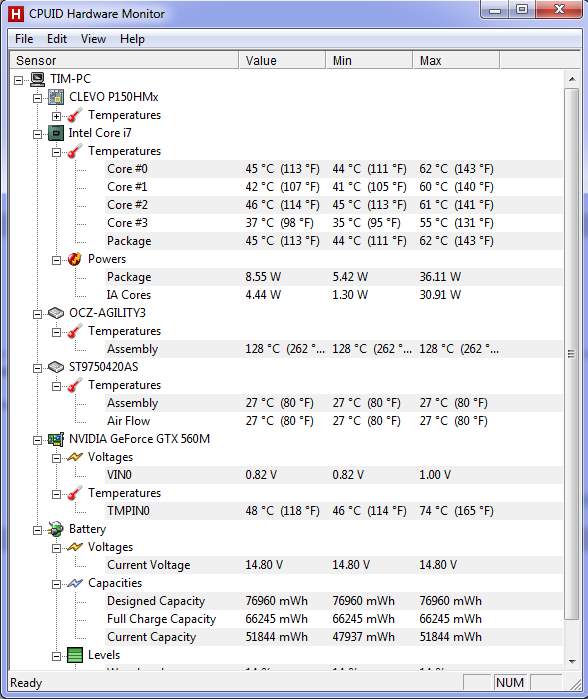This screenshot has height=699, width=588.
Task: Click the Powers flame icon
Action: 74,259
